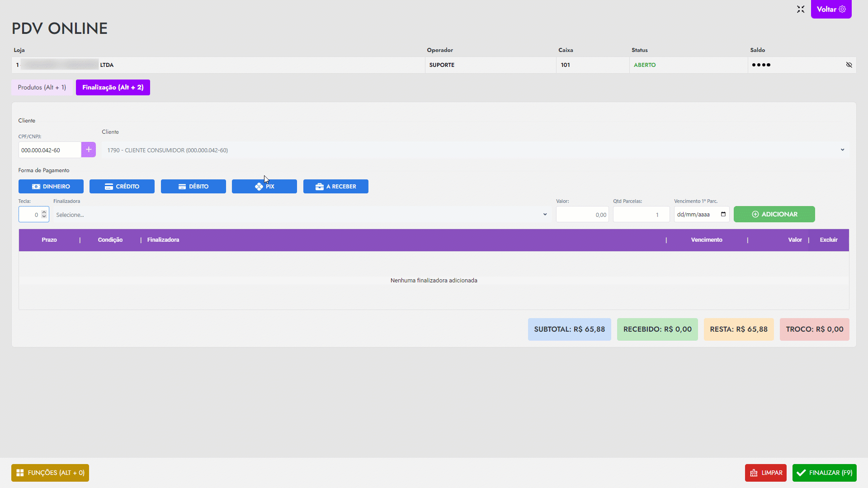Select CRÉDITO card payment

[122, 187]
